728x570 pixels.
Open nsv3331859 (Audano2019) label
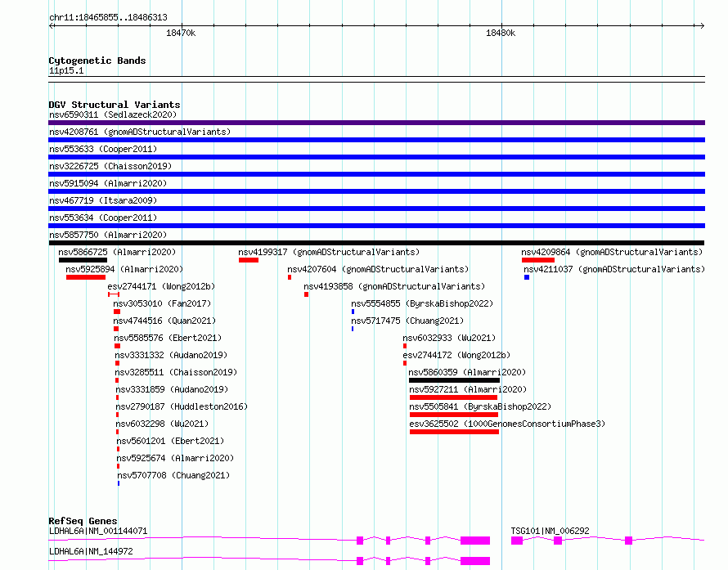(x=173, y=389)
